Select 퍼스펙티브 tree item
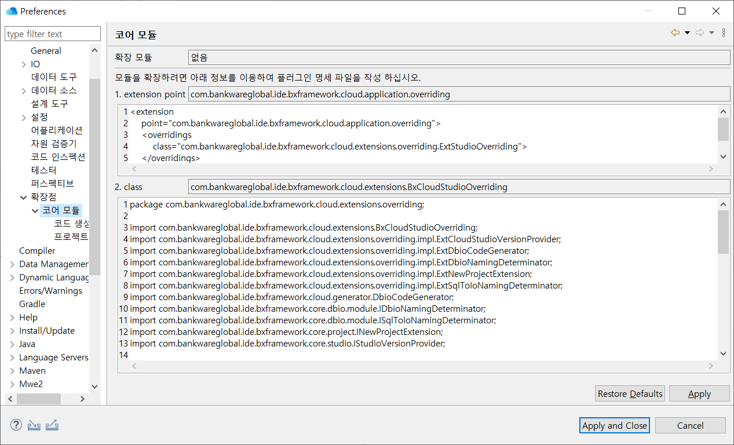734x445 pixels. tap(52, 183)
